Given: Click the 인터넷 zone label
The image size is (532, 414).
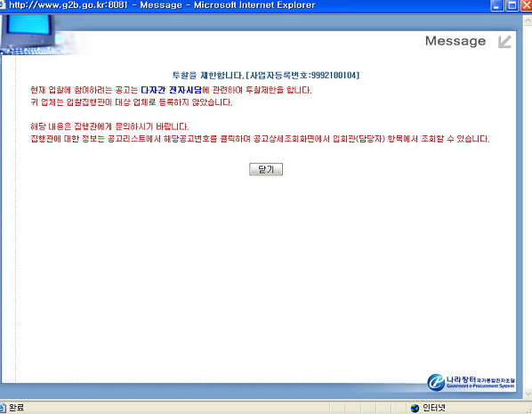Looking at the screenshot, I should 433,408.
